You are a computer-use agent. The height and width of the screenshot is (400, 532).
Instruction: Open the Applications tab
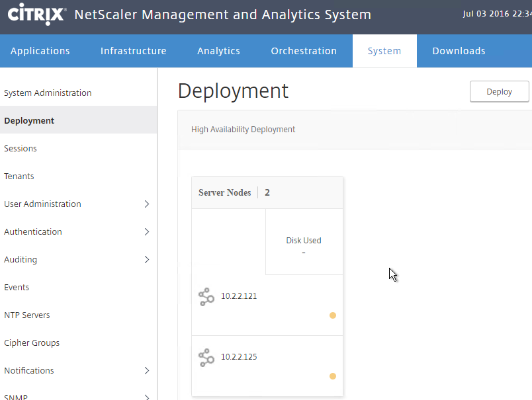coord(40,51)
